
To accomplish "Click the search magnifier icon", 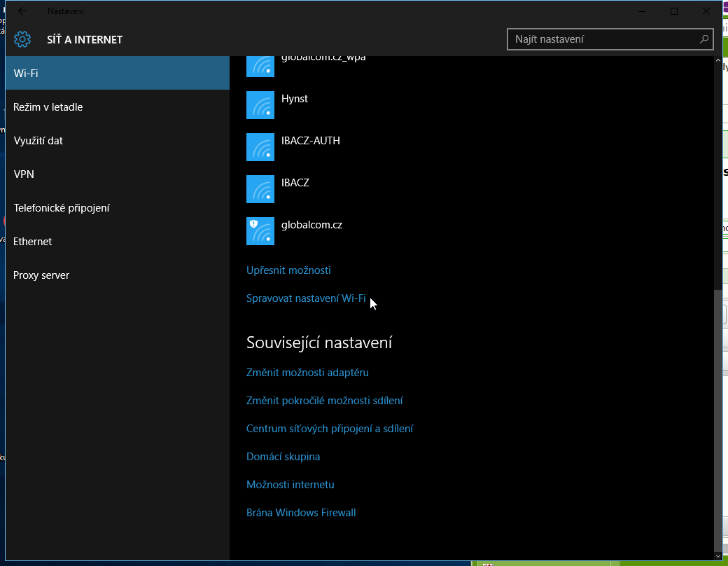I will pyautogui.click(x=703, y=39).
